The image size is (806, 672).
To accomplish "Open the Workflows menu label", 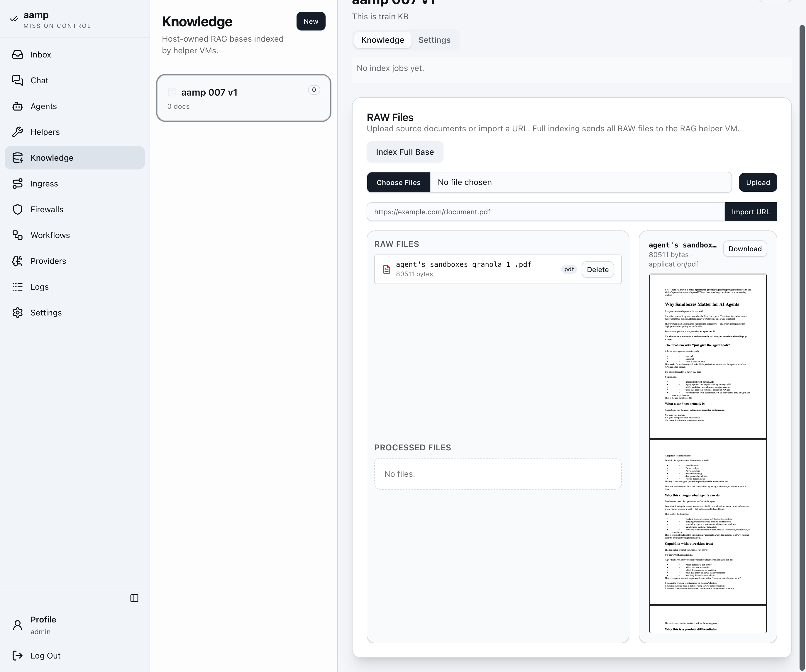I will [50, 235].
